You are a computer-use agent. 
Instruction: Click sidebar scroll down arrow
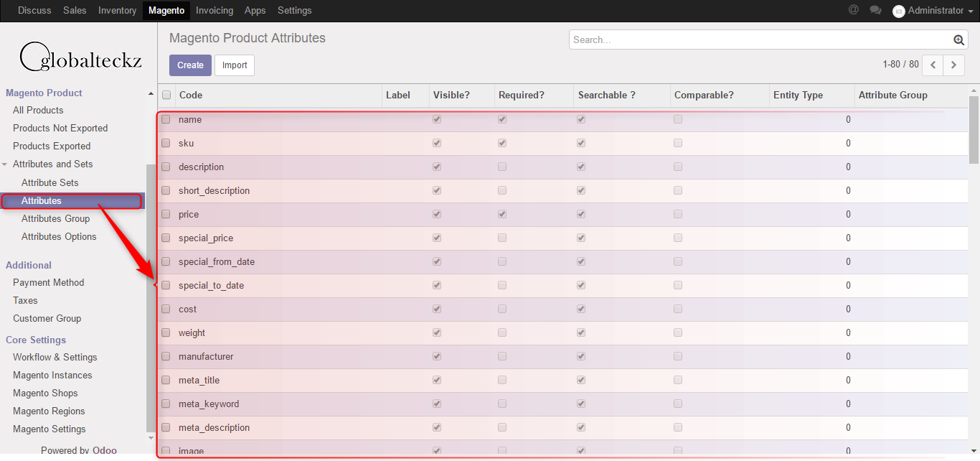pos(151,437)
